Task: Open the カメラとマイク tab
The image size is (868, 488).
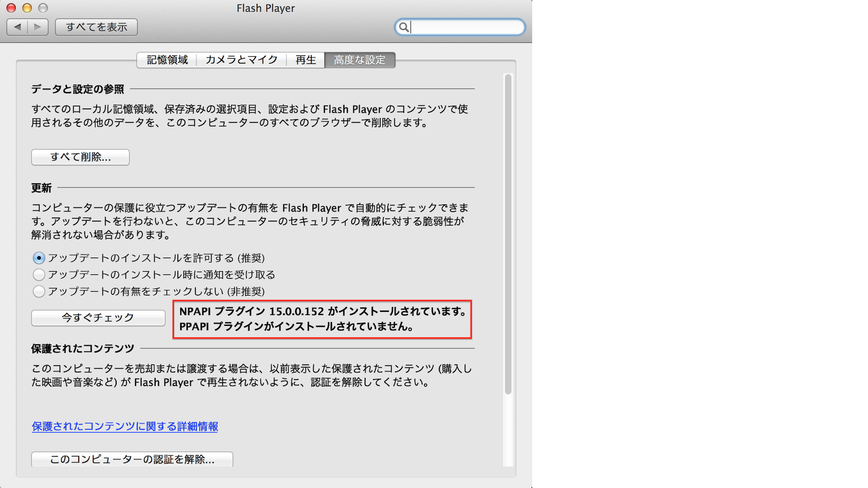Action: click(241, 60)
